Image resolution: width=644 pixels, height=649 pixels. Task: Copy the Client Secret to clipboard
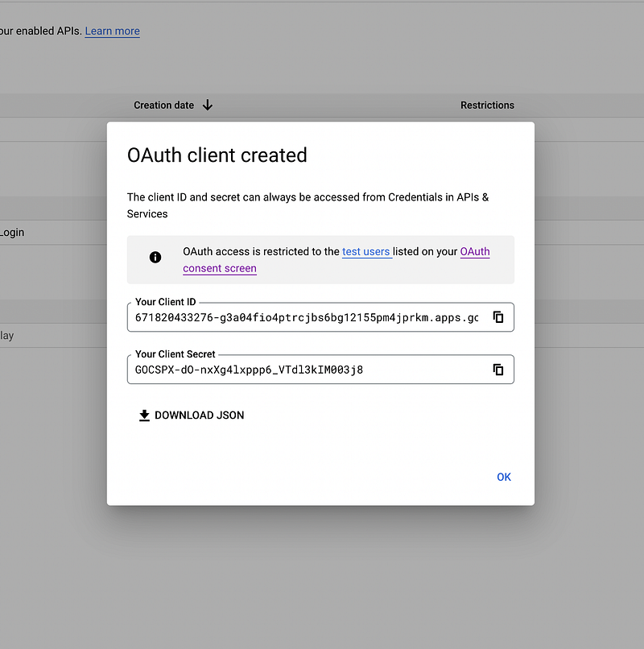click(x=498, y=370)
